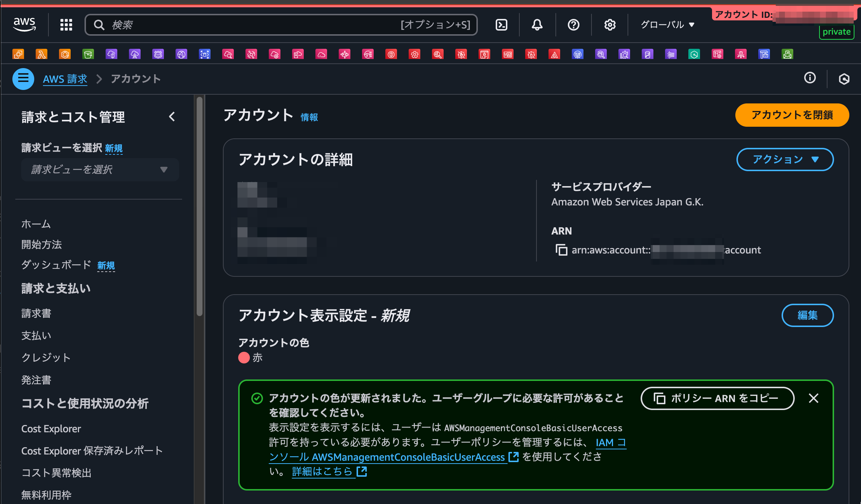
Task: Open the orange ECS hexagon shortcut
Action: [65, 54]
